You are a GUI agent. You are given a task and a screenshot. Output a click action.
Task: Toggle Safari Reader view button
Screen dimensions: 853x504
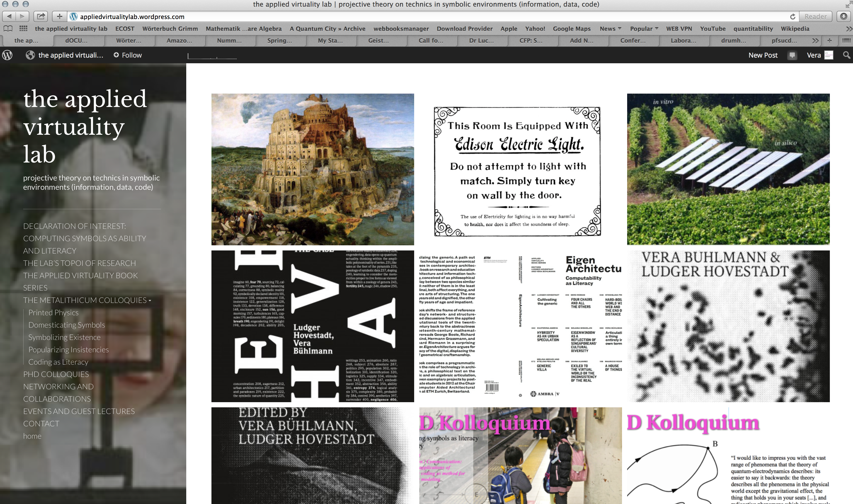(815, 16)
